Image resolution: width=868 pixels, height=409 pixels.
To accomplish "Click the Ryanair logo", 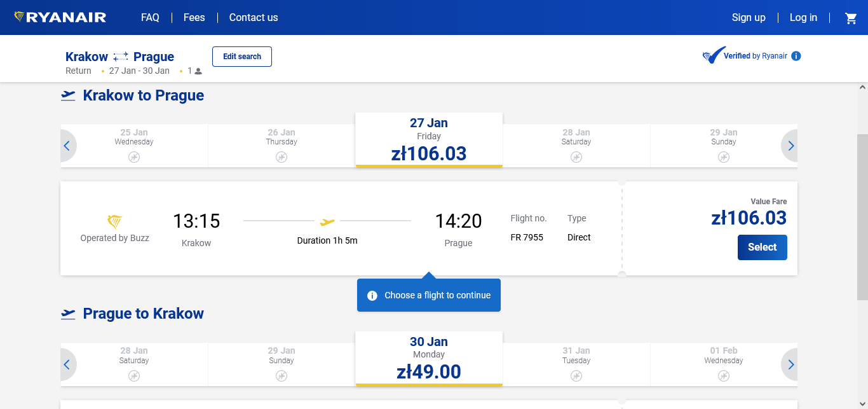I will click(60, 17).
